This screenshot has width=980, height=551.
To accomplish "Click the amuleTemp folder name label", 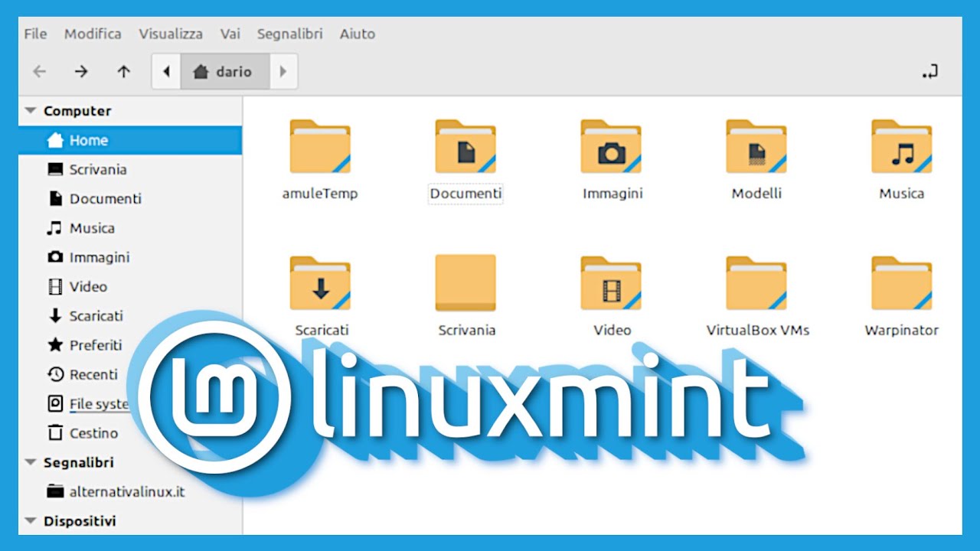I will coord(320,194).
